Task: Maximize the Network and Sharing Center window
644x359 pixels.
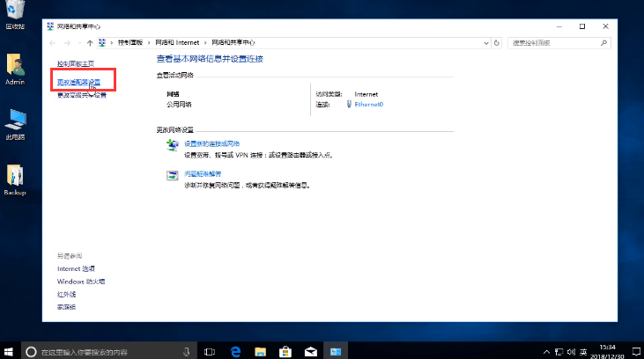Action: point(582,26)
